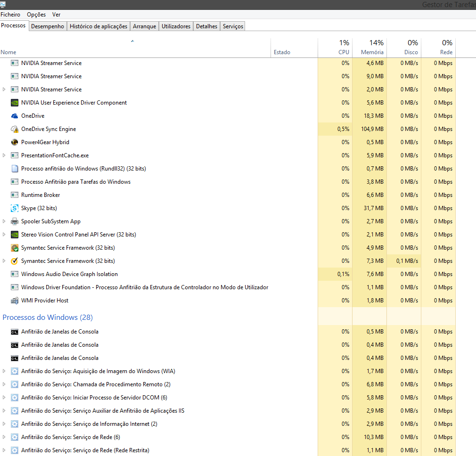Click the NVIDIA User Experience Driver icon
The image size is (476, 456).
pos(15,103)
